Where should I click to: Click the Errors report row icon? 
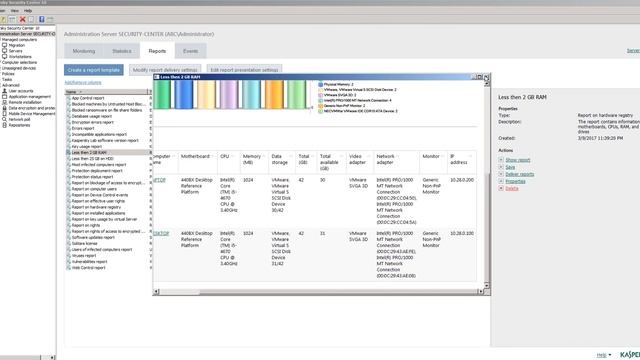click(x=69, y=128)
